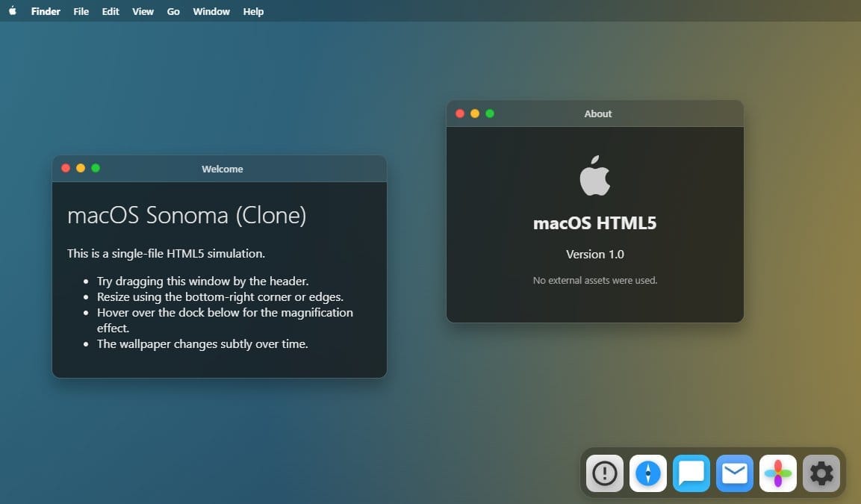Open Settings gear icon in dock

click(x=821, y=473)
